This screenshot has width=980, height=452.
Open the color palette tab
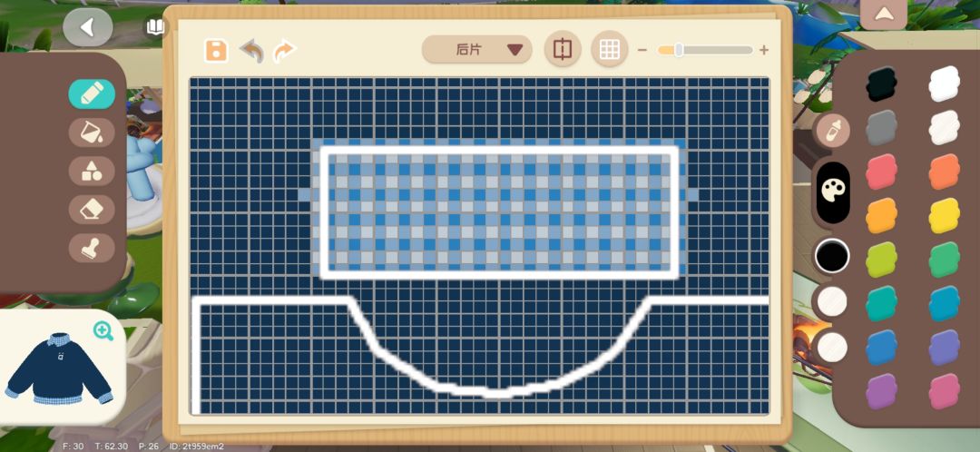832,192
